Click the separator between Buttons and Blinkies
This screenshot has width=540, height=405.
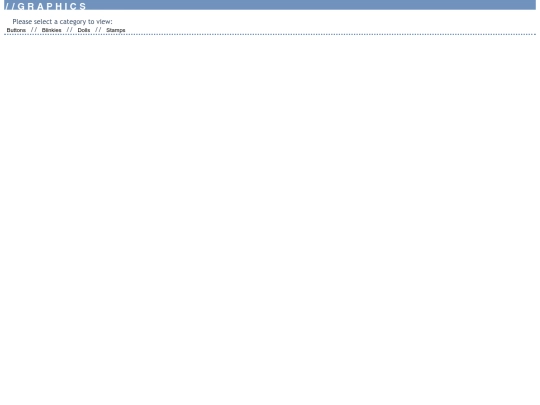tap(34, 30)
